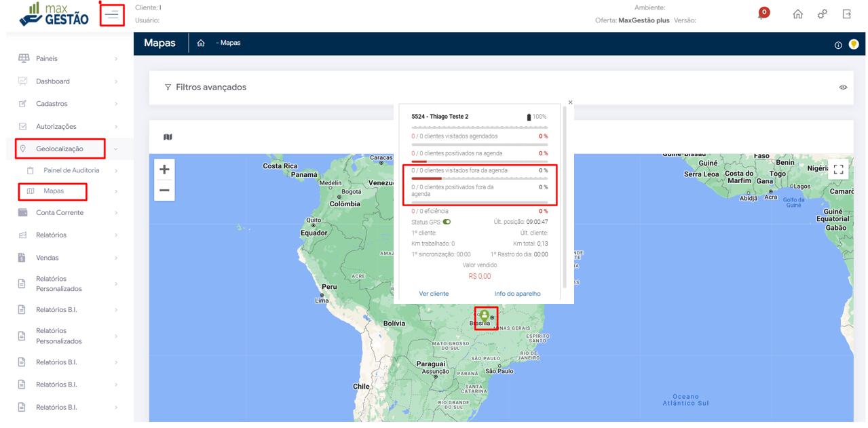
Task: Click the Ver cliente link
Action: 434,294
